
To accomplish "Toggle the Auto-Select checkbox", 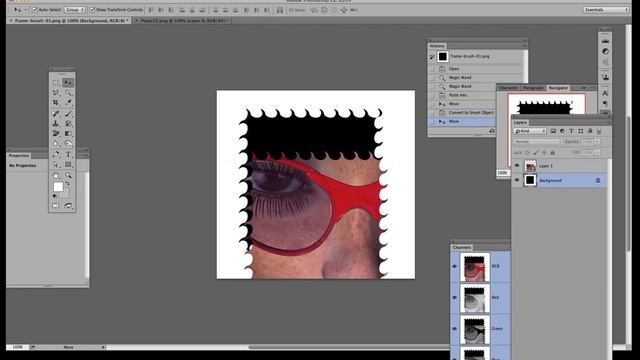I will point(35,9).
